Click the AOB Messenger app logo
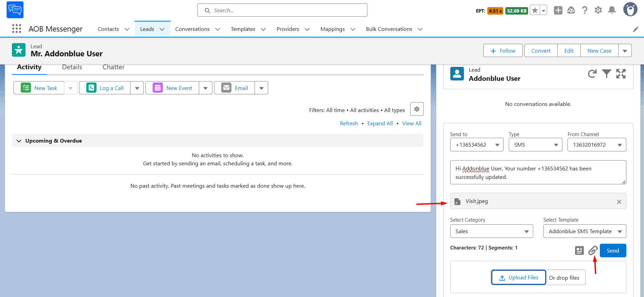Image resolution: width=644 pixels, height=297 pixels. [x=15, y=10]
